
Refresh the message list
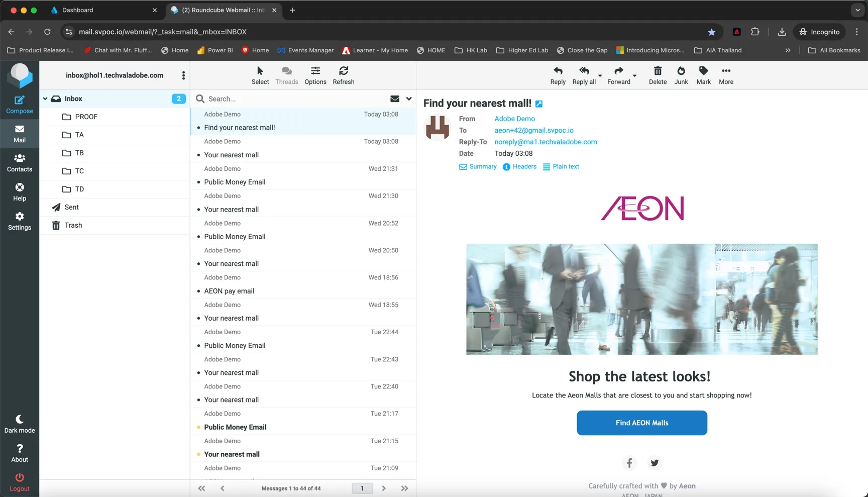point(344,75)
